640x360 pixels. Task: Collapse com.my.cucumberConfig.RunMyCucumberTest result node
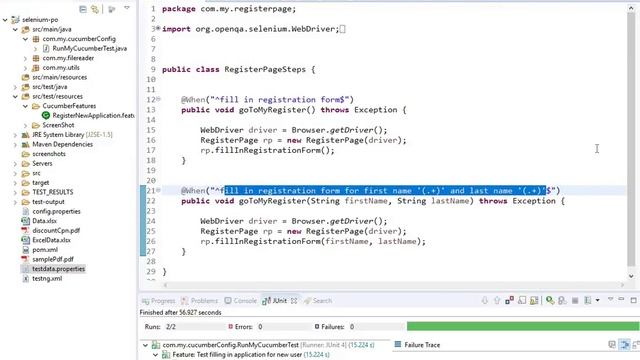(x=145, y=345)
